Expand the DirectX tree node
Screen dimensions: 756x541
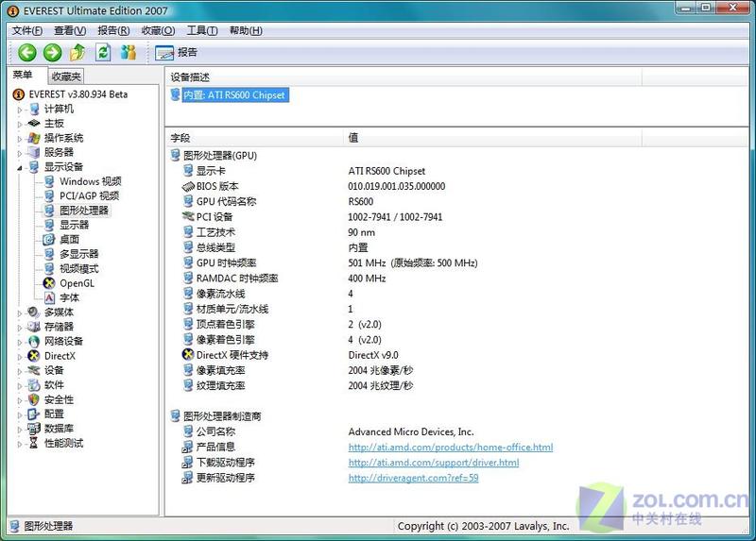[20, 357]
